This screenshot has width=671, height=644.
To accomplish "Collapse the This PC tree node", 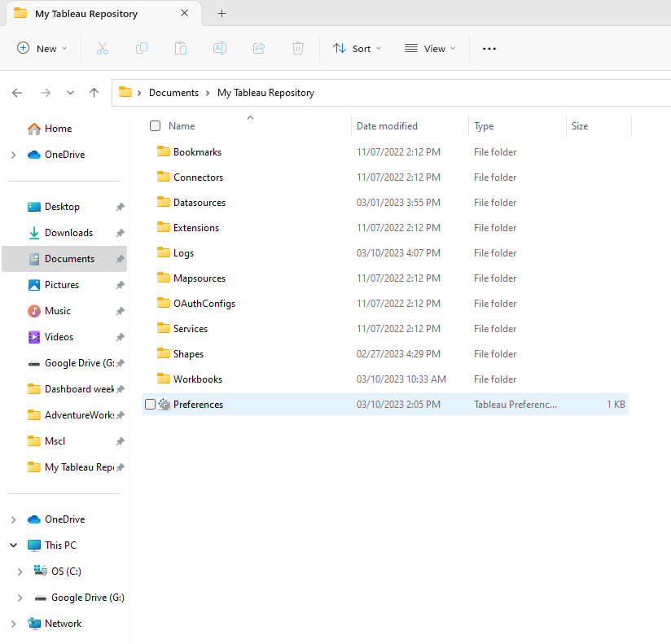I will pos(13,545).
